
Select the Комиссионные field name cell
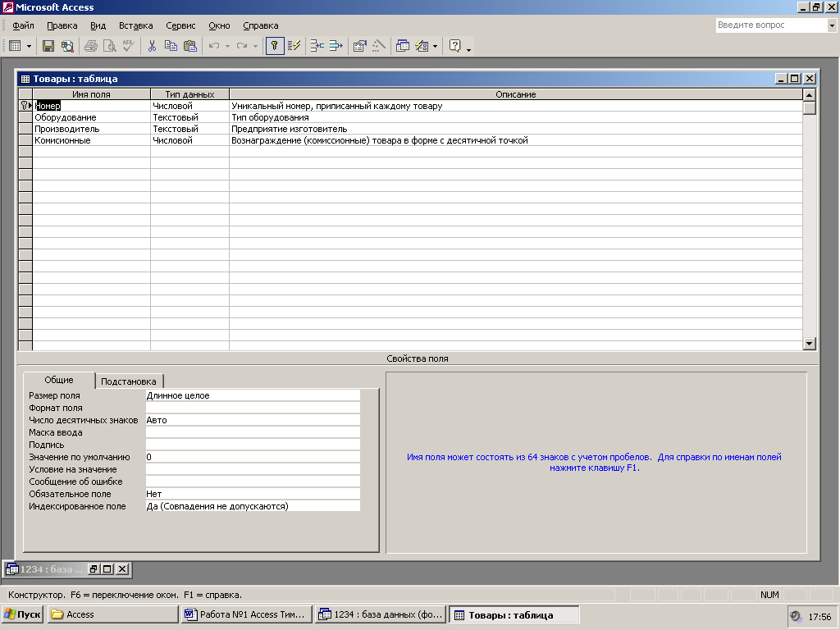point(92,140)
